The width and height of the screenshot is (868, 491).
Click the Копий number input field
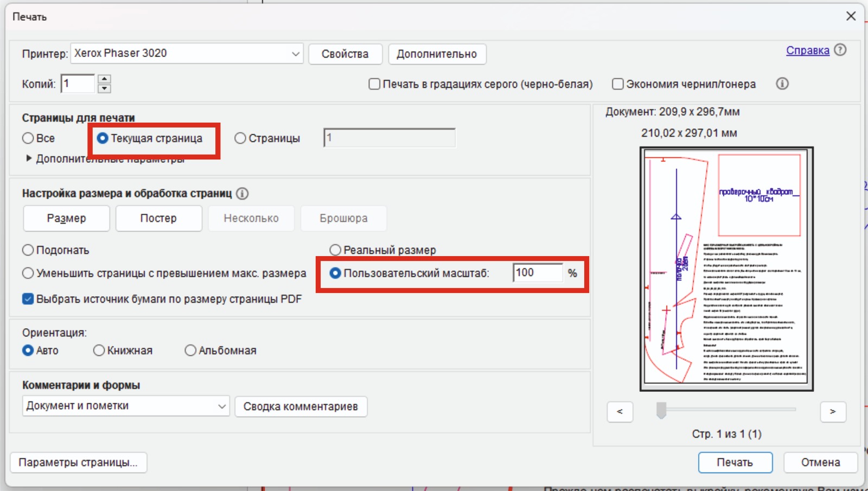click(x=78, y=84)
